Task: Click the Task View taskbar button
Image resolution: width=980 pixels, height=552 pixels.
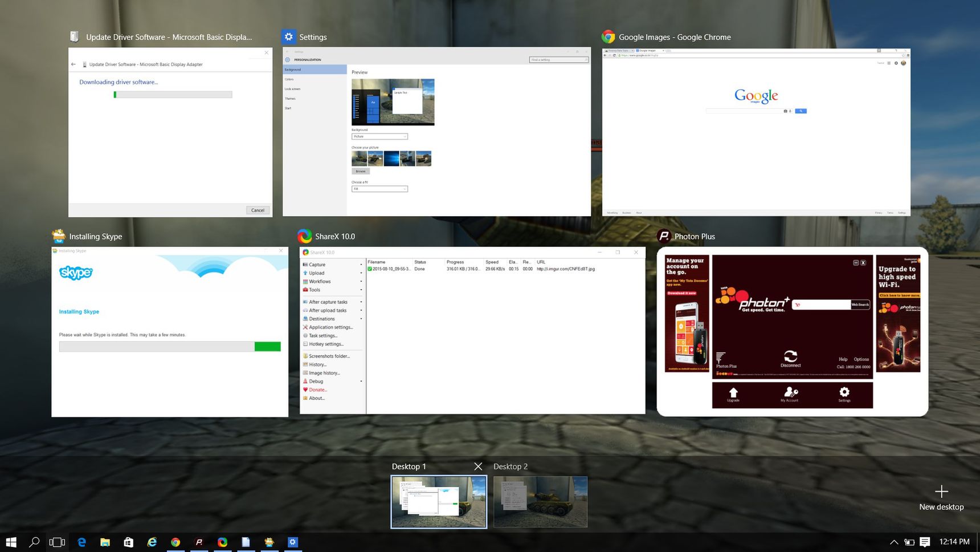Action: coord(58,542)
